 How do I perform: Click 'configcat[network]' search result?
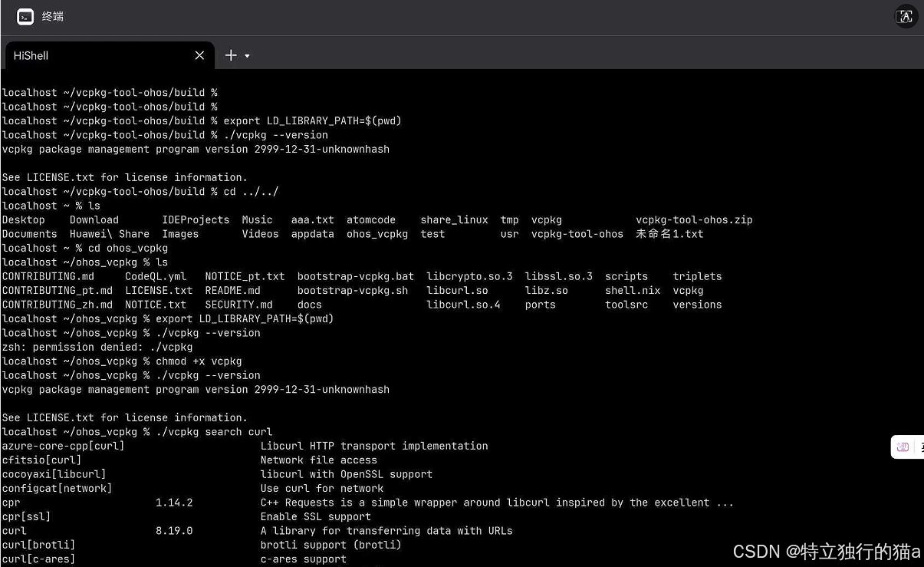[x=58, y=488]
